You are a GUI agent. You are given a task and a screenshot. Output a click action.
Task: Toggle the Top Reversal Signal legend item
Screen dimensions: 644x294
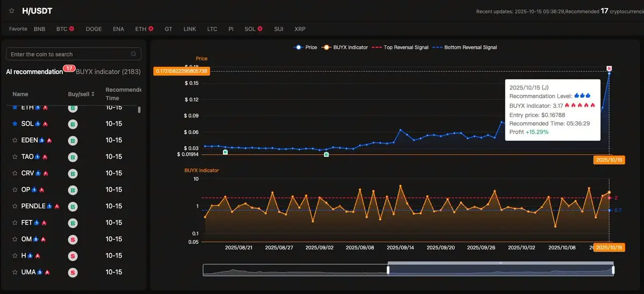[400, 47]
